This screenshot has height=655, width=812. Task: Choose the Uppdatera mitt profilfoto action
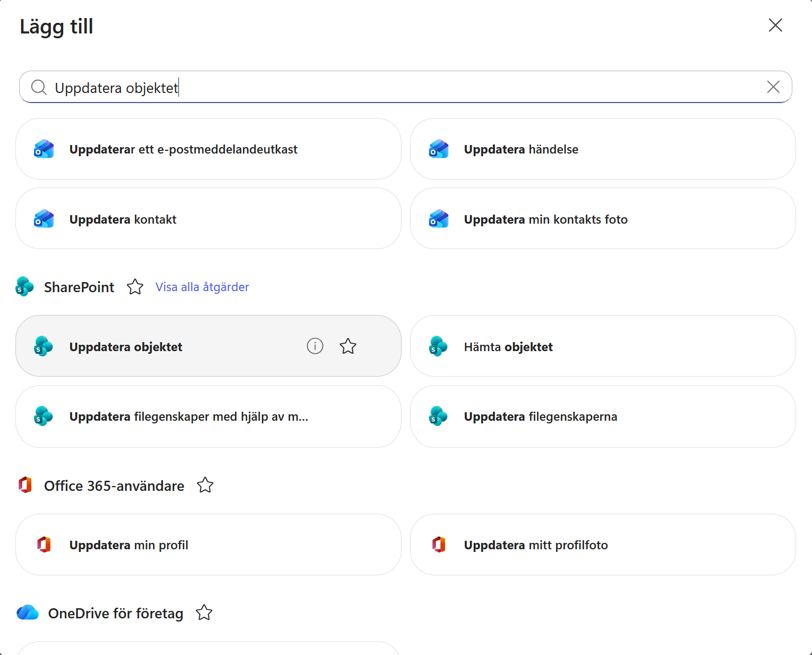coord(603,545)
